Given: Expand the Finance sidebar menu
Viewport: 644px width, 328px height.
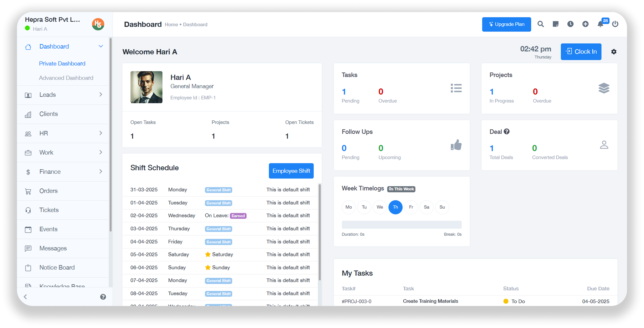Looking at the screenshot, I should pyautogui.click(x=101, y=172).
